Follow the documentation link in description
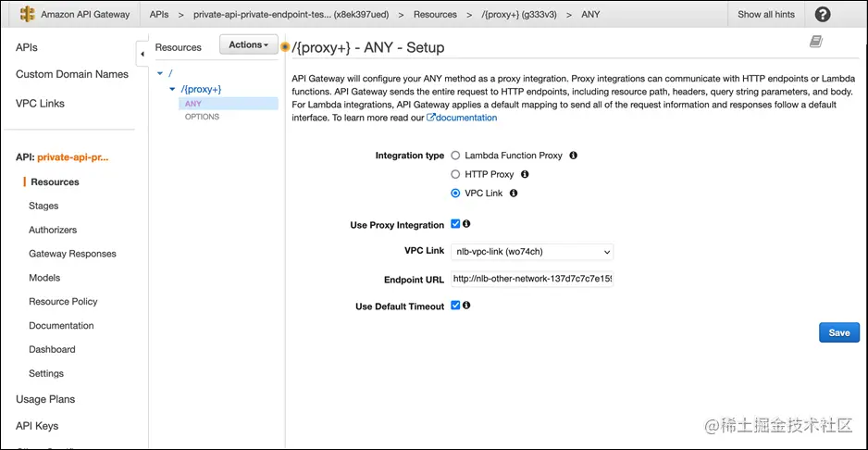868x450 pixels. 462,118
